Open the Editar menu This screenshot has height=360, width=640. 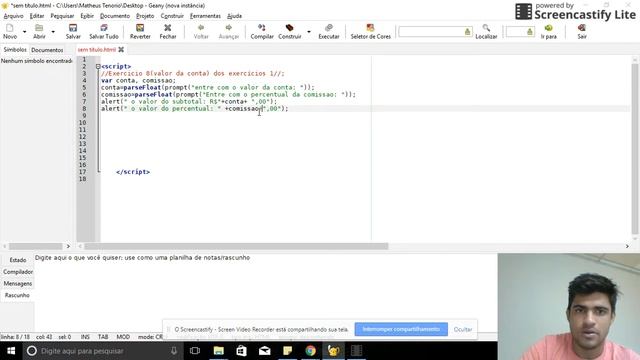click(37, 16)
